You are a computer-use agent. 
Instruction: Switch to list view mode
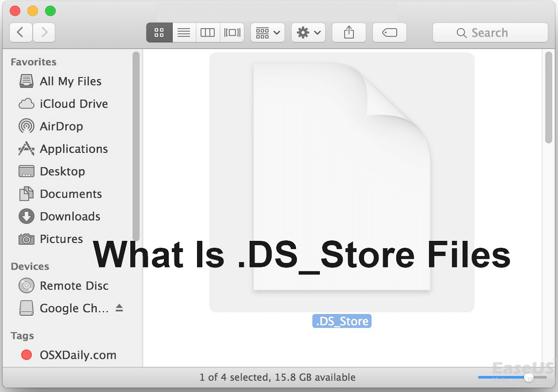(184, 33)
